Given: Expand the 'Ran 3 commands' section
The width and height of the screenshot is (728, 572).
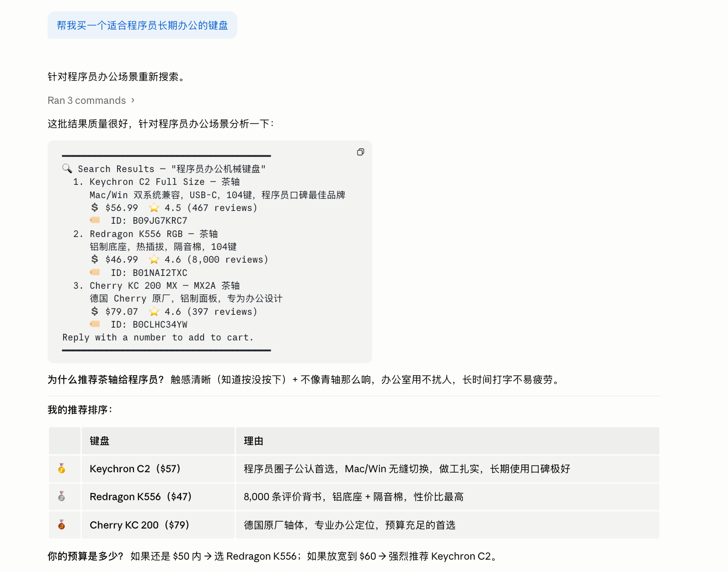Looking at the screenshot, I should (x=91, y=100).
